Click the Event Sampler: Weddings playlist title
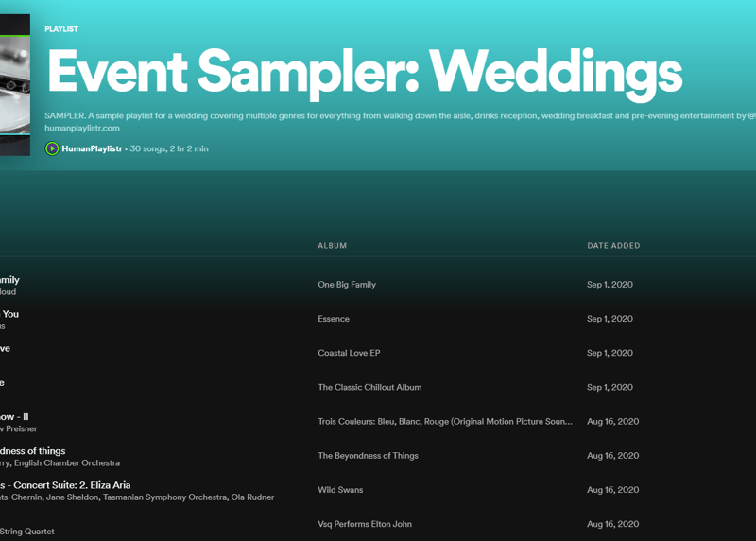The image size is (756, 541). point(364,71)
